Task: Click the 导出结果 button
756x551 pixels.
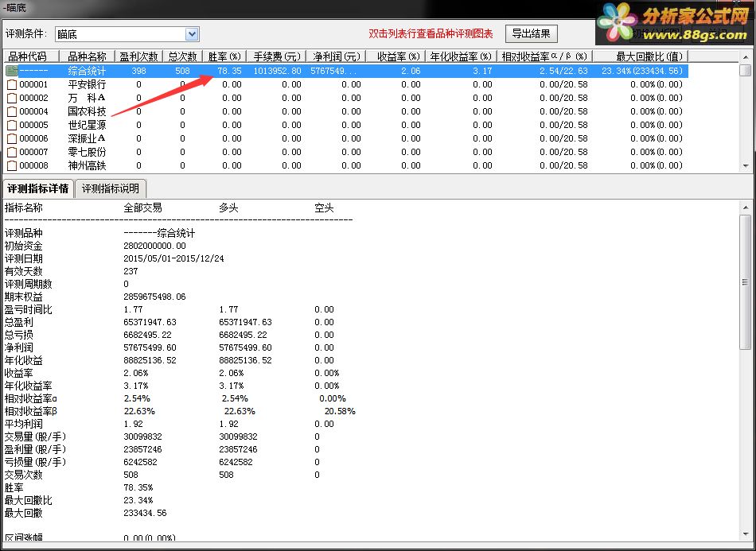Action: [532, 33]
